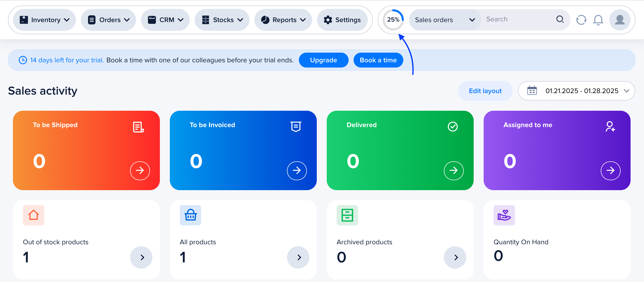Click the Upgrade button
This screenshot has width=644, height=282.
[323, 60]
